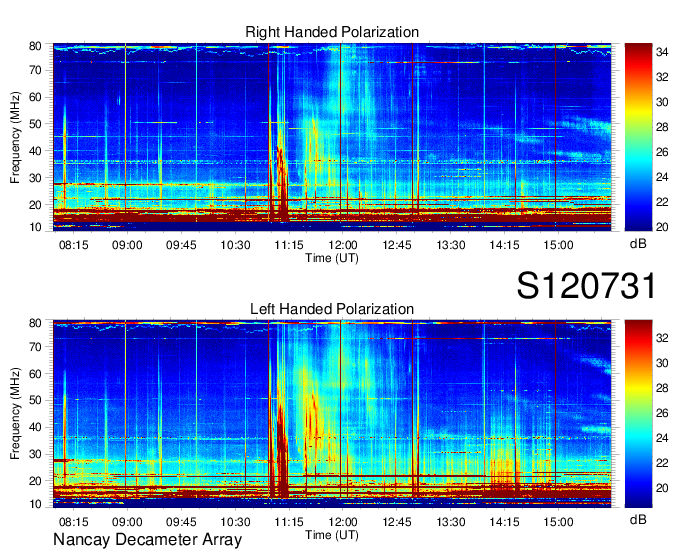Click "Time (UT)" label under Left Handed plot

click(332, 535)
